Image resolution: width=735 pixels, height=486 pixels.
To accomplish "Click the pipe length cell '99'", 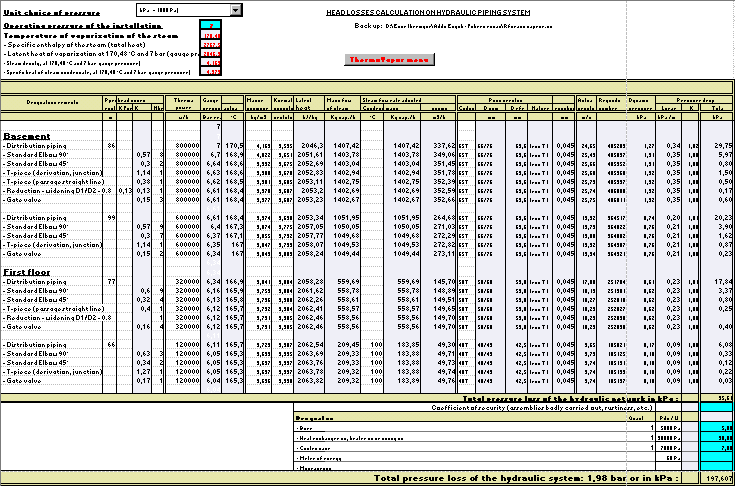I will (x=111, y=217).
